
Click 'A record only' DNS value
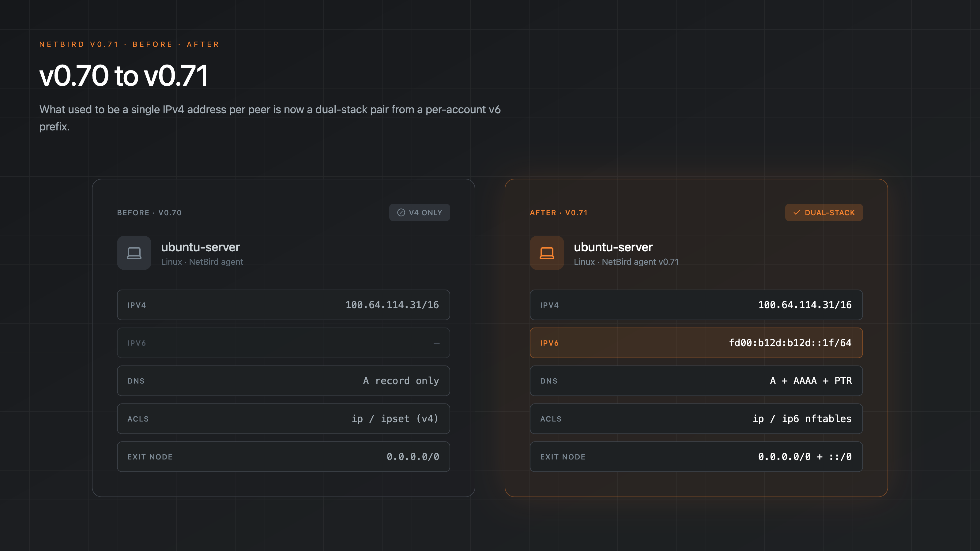tap(401, 380)
